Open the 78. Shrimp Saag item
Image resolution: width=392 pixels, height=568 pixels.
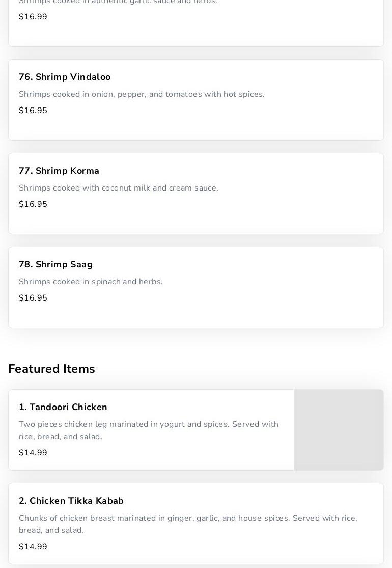click(x=56, y=264)
